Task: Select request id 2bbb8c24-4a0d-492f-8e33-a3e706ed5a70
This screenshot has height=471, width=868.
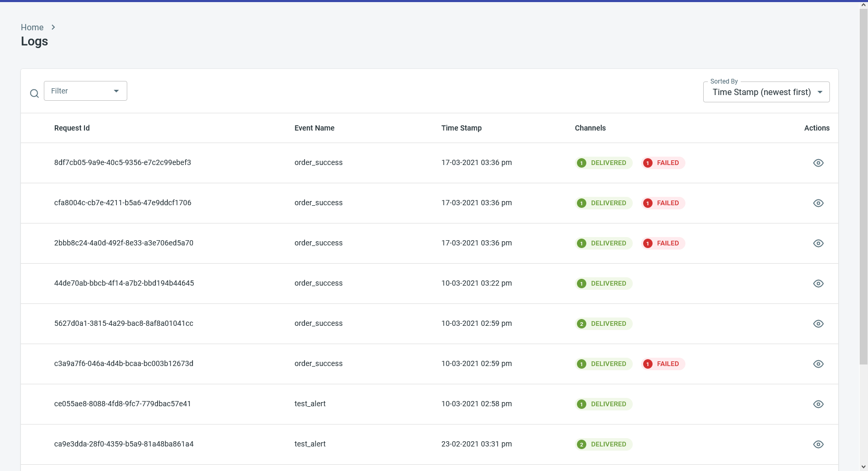Action: [124, 243]
